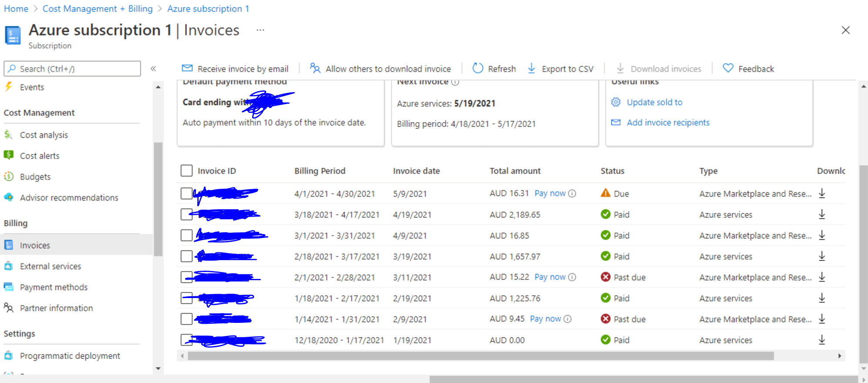Click the sidebar vertical scrollbar thumb
This screenshot has width=868, height=383.
(158, 199)
